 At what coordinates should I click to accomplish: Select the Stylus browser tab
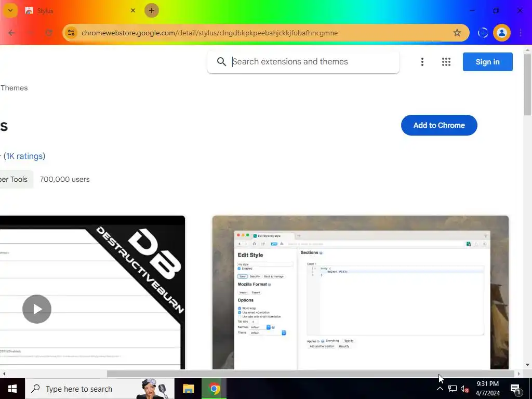click(x=81, y=11)
